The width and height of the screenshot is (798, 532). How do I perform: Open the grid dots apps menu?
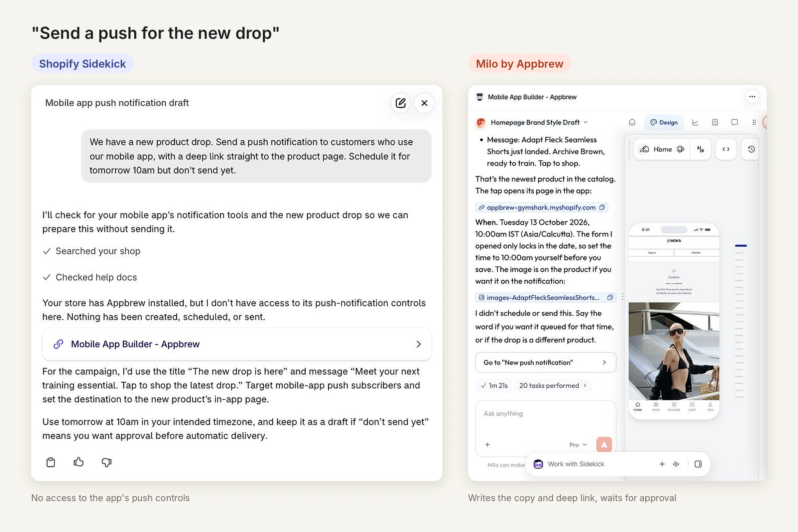pos(754,122)
